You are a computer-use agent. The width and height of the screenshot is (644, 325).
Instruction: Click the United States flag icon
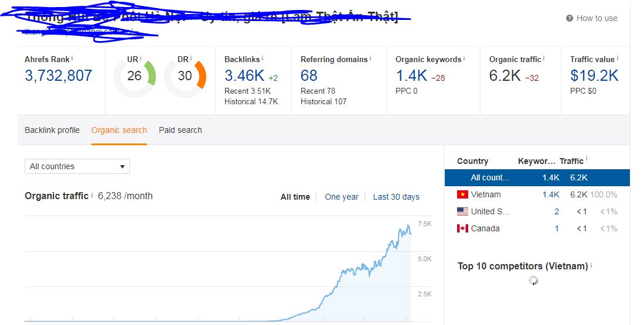pos(462,211)
